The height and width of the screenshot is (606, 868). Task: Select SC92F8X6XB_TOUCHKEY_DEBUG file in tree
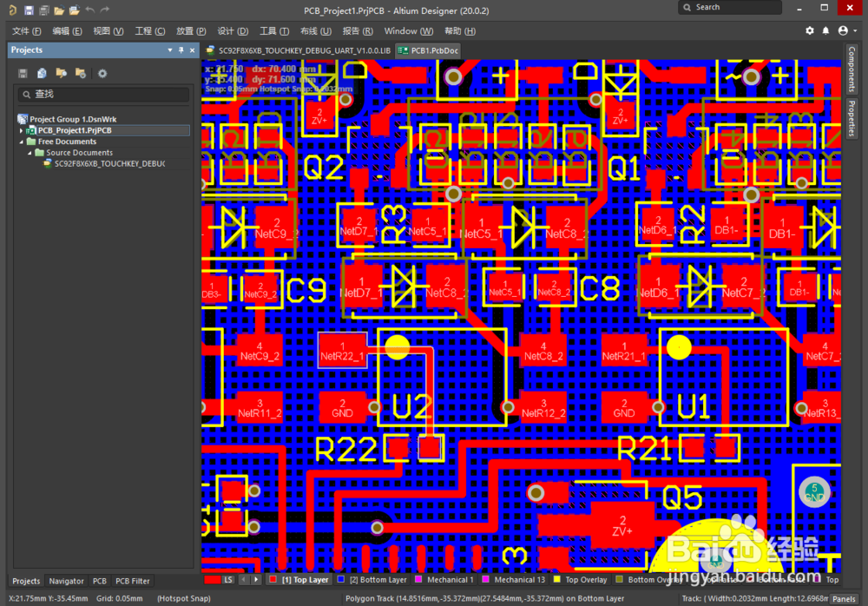[x=109, y=164]
